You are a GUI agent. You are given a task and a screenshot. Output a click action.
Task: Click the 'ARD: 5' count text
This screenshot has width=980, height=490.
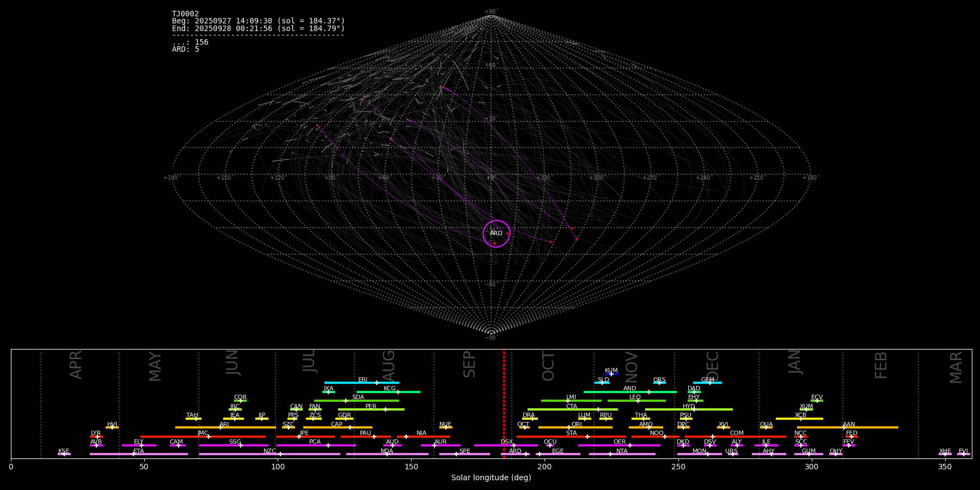186,50
